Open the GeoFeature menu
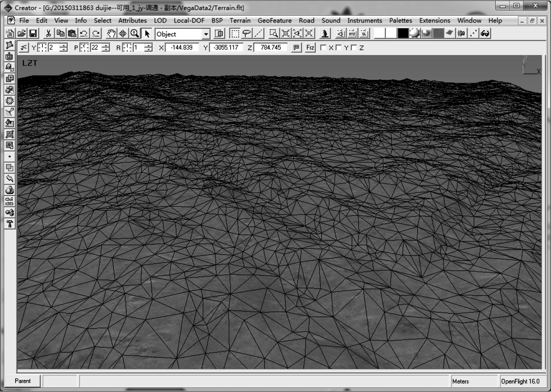The image size is (551, 392). tap(275, 21)
